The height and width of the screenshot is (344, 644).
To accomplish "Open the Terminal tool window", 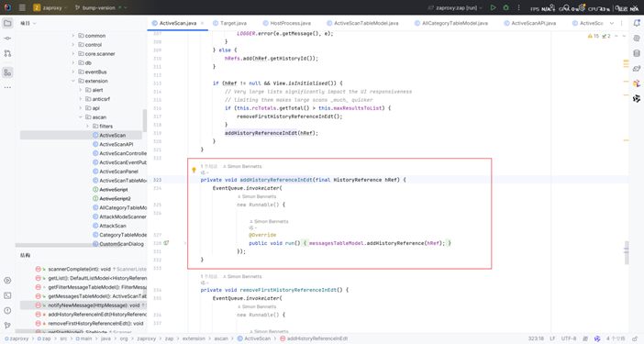I will (x=7, y=295).
